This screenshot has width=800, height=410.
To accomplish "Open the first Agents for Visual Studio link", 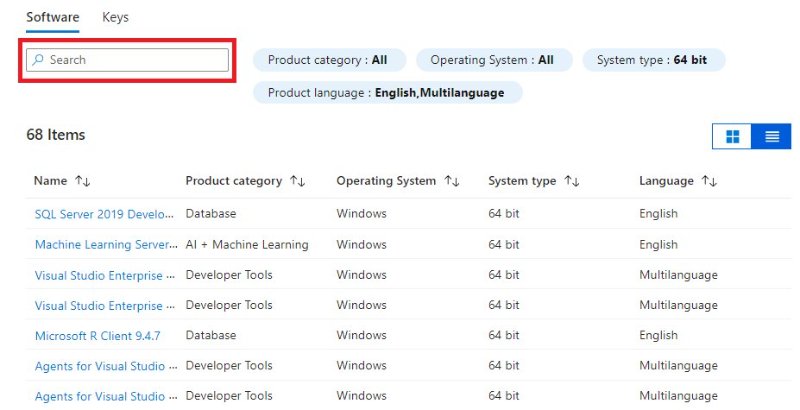I will [x=105, y=366].
